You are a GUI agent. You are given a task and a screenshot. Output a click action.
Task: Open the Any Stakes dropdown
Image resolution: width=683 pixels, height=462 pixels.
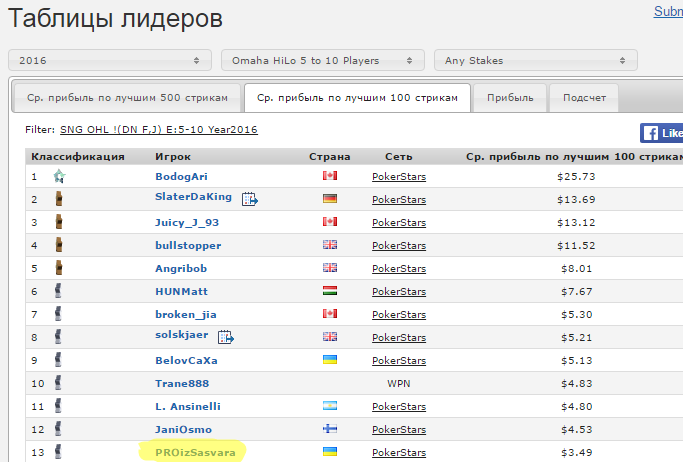pos(536,60)
